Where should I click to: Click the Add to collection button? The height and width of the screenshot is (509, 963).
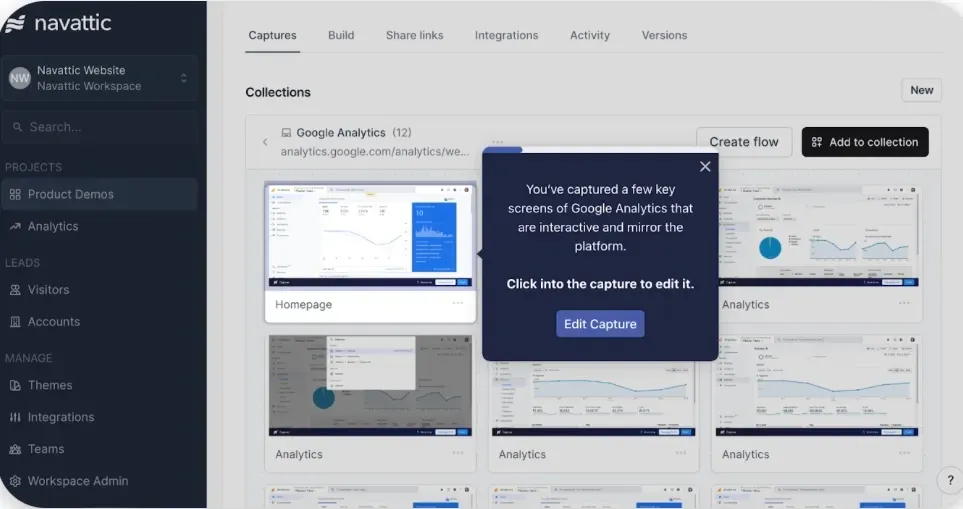[x=865, y=142]
